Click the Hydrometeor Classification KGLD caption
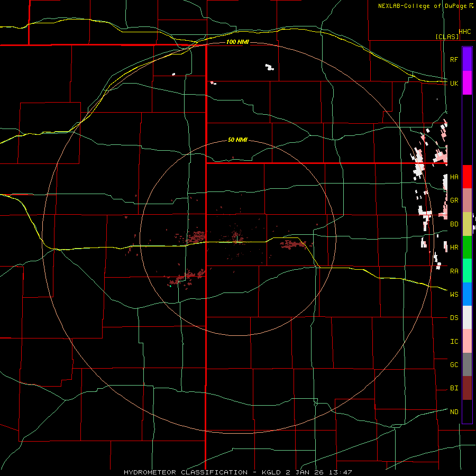The width and height of the screenshot is (476, 476). 237,472
